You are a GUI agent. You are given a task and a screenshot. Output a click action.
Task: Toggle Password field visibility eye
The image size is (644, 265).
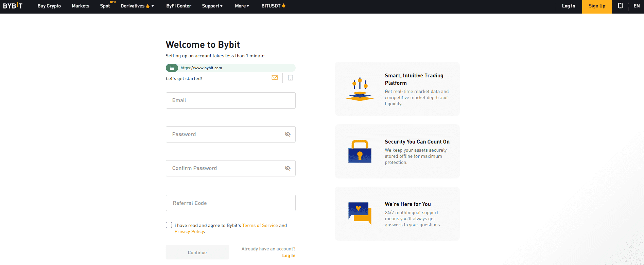tap(288, 134)
